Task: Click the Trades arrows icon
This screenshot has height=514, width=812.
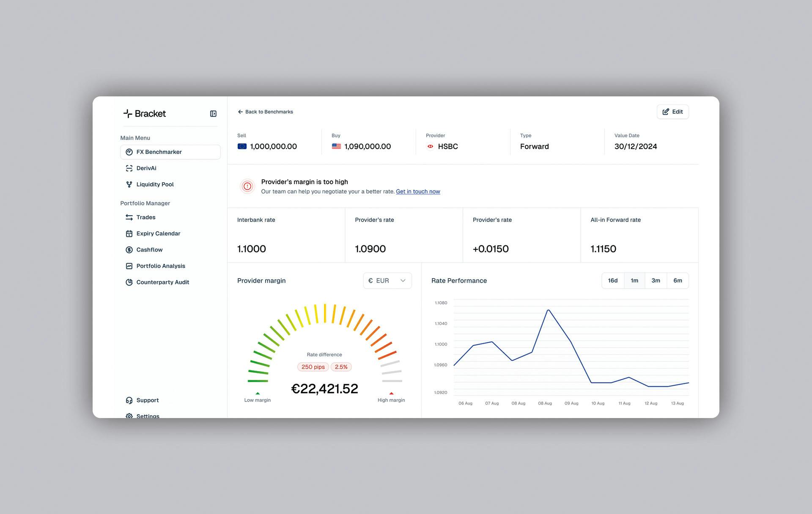Action: click(x=129, y=217)
